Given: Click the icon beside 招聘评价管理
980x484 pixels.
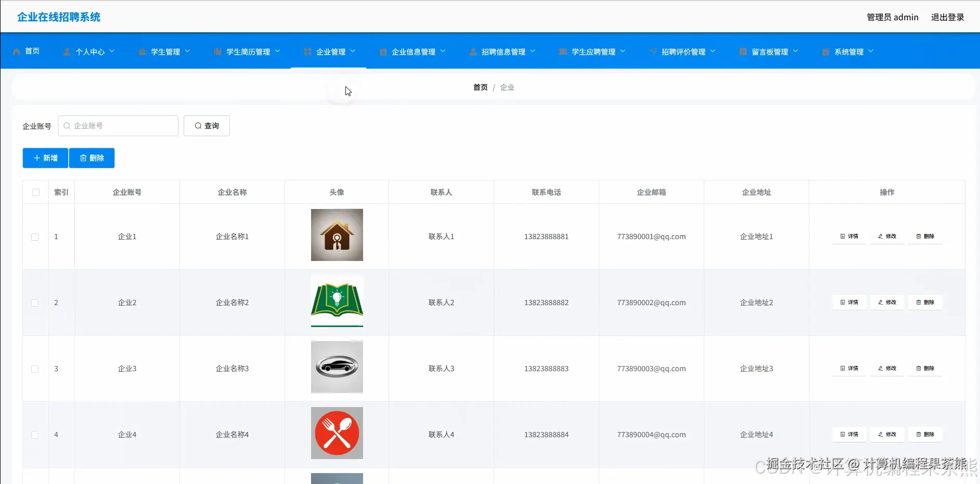Looking at the screenshot, I should pos(653,51).
